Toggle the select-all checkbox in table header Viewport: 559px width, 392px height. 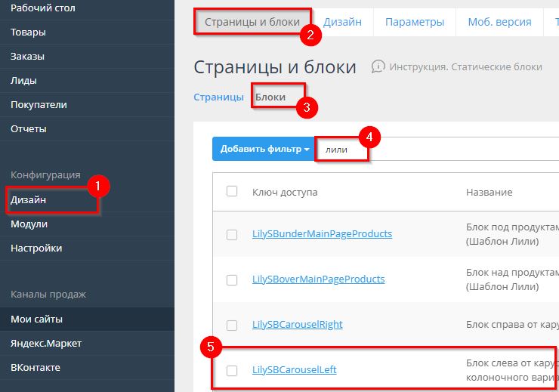pyautogui.click(x=232, y=191)
